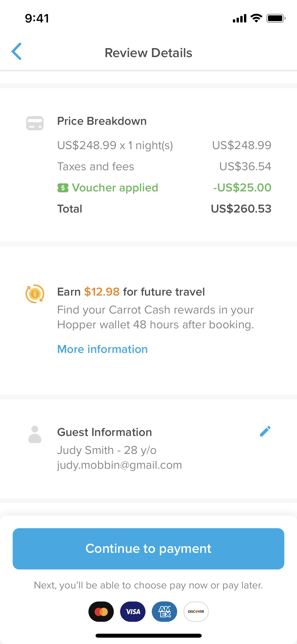
Task: Click the Review Details page title
Action: tap(148, 53)
